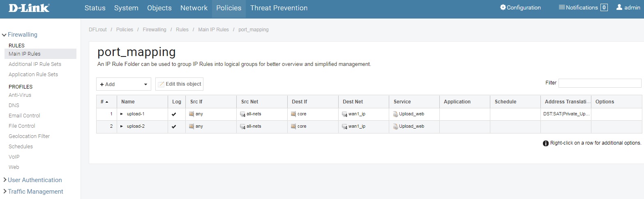644x199 pixels.
Task: Click the admin user icon
Action: (619, 7)
